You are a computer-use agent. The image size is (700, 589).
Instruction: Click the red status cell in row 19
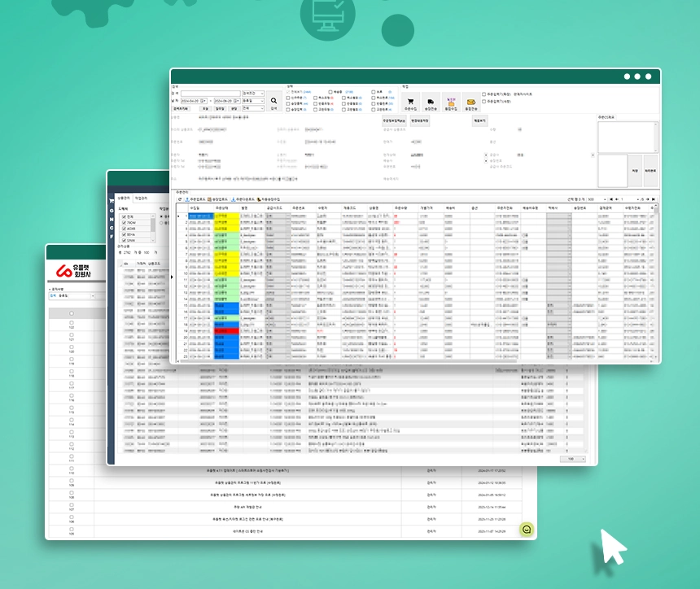pyautogui.click(x=227, y=331)
